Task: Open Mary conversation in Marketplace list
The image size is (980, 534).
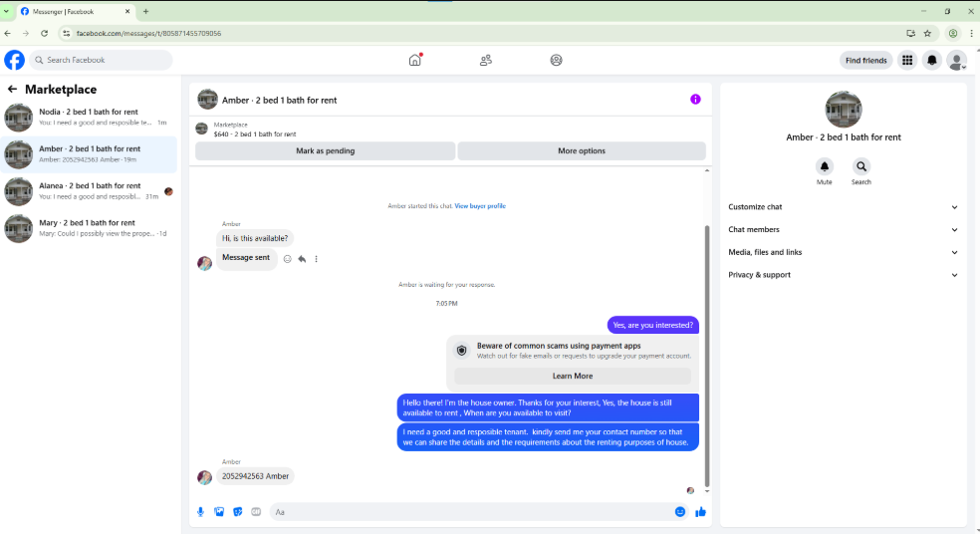Action: pyautogui.click(x=90, y=227)
